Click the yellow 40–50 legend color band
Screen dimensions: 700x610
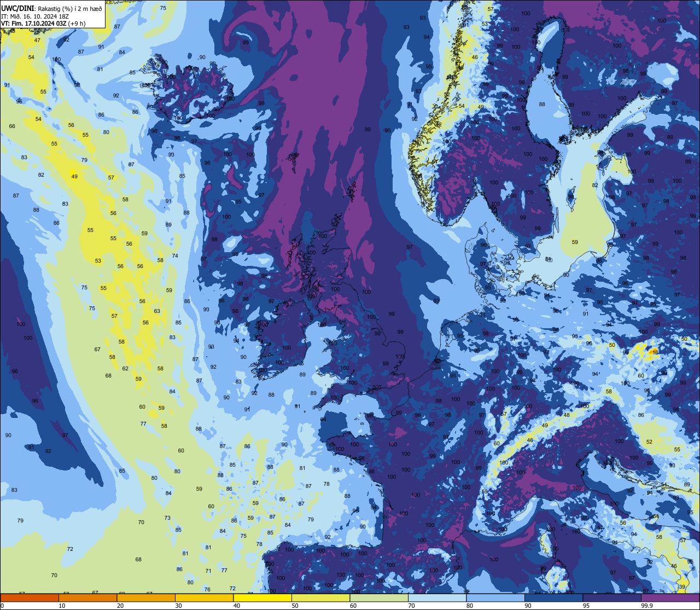coord(262,597)
